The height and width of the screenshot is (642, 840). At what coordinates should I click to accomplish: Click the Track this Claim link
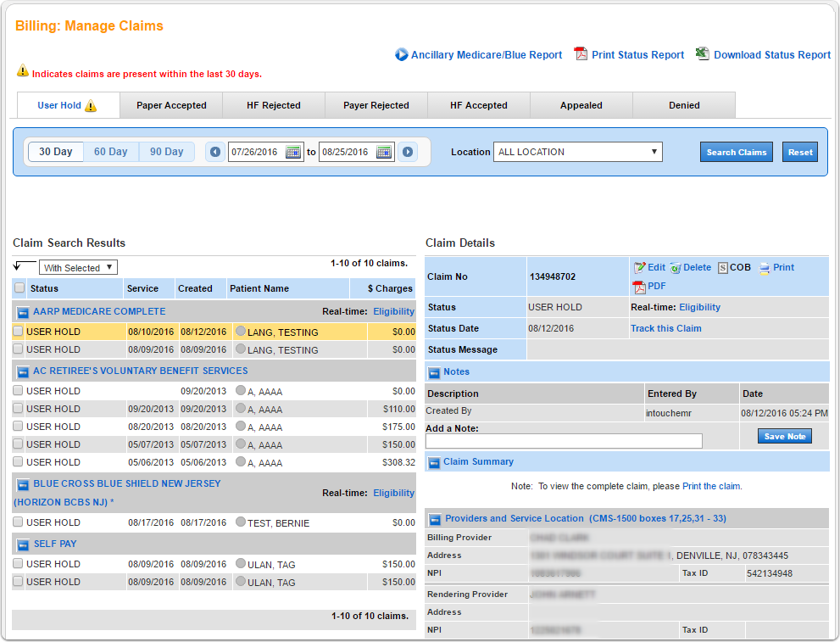pyautogui.click(x=665, y=328)
